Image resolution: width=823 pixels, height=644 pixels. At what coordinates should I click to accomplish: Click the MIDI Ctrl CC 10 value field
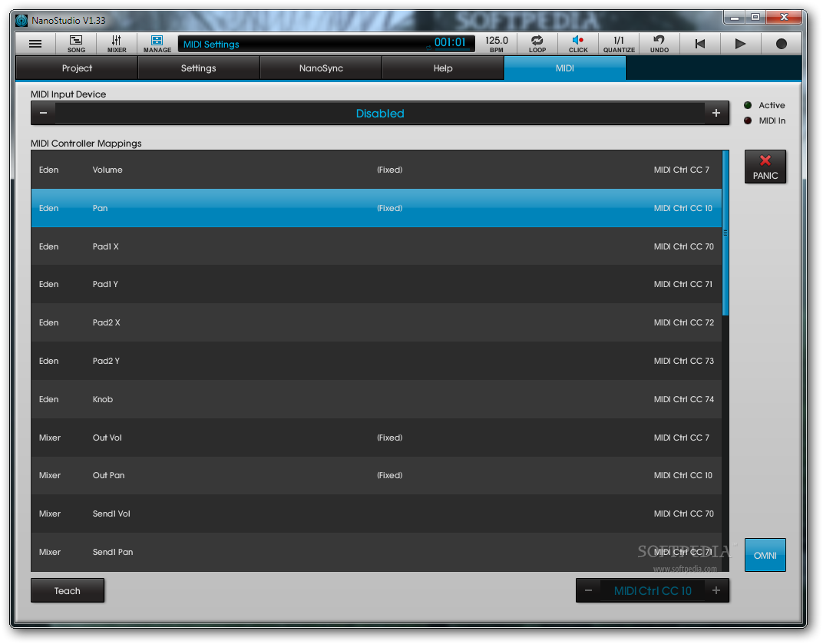(653, 590)
